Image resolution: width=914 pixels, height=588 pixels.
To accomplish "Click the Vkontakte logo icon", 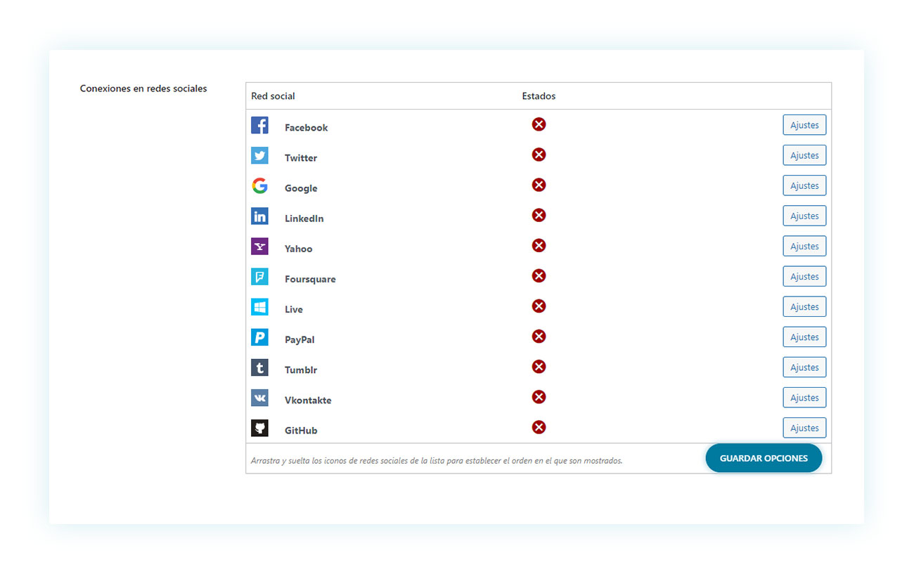I will point(259,398).
